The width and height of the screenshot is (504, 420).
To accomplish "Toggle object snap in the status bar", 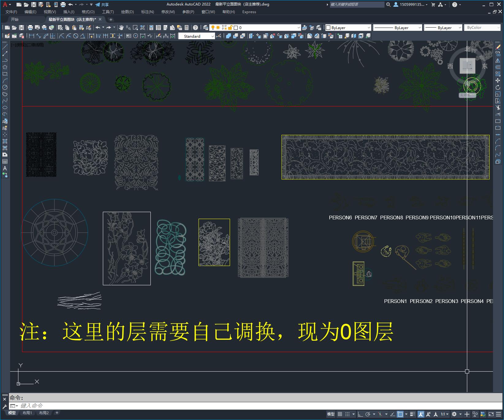I will pos(400,414).
